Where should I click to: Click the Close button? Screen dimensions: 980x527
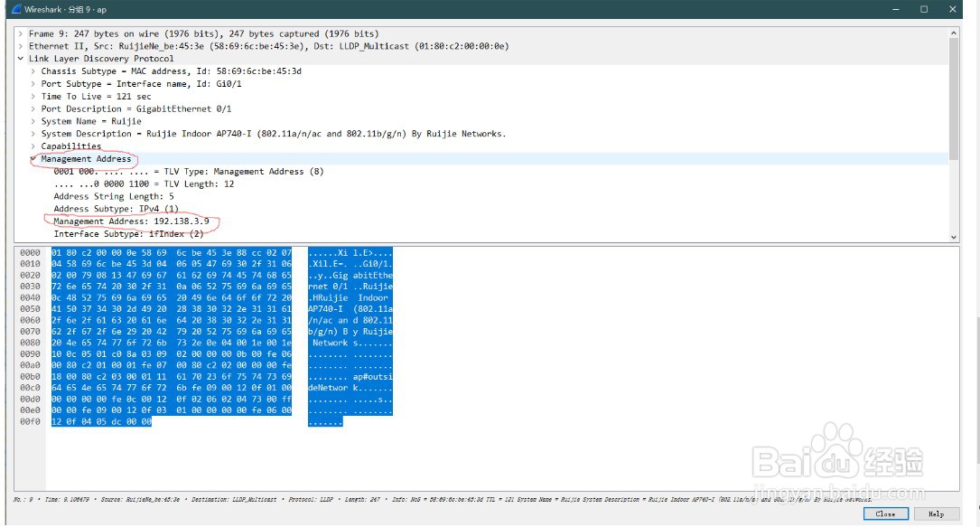click(x=886, y=513)
